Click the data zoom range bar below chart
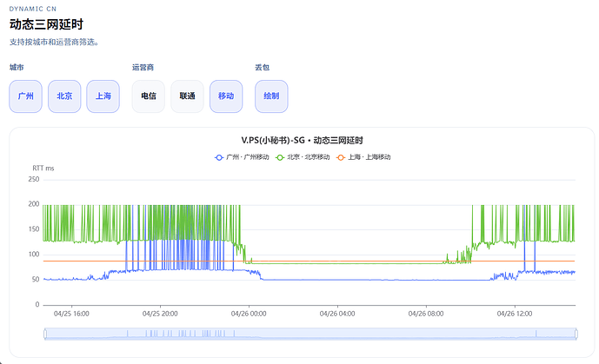 310,334
